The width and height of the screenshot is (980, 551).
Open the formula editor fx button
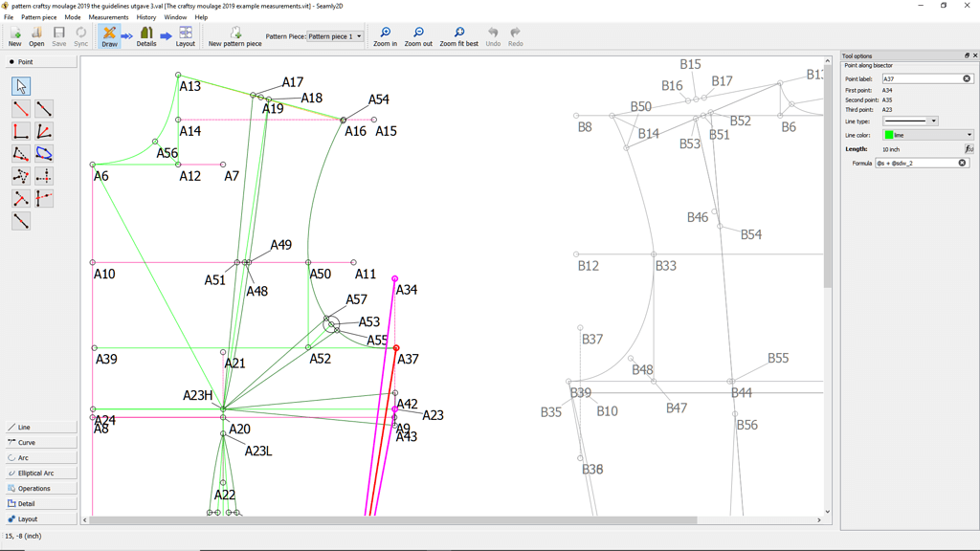click(969, 149)
